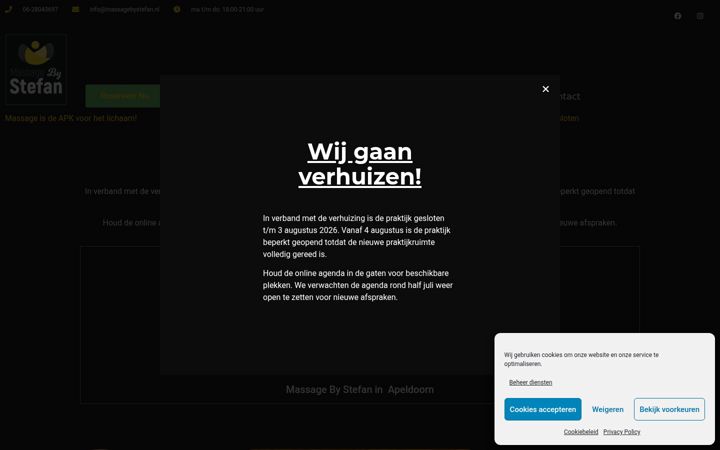Viewport: 720px width, 450px height.
Task: Click the phone number link in the top bar
Action: click(x=40, y=9)
